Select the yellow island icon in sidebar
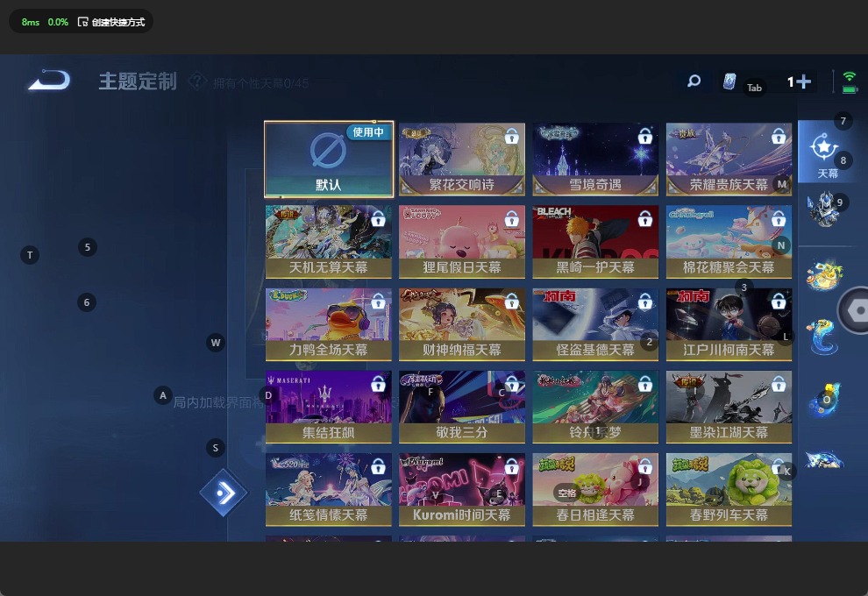 [x=824, y=274]
